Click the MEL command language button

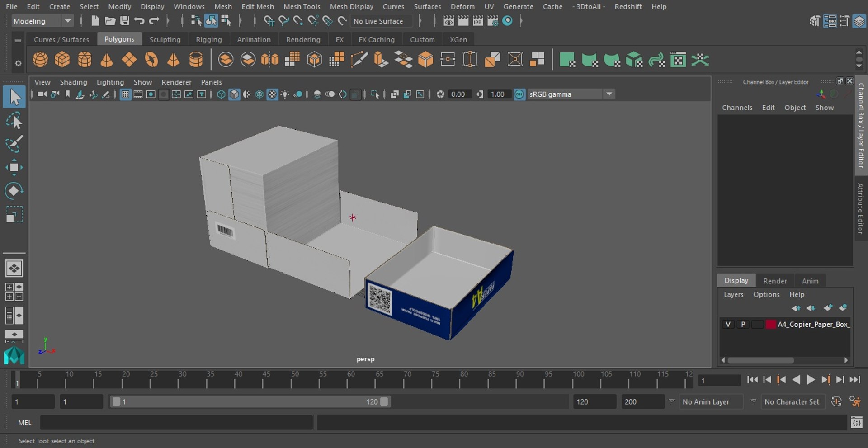(24, 423)
